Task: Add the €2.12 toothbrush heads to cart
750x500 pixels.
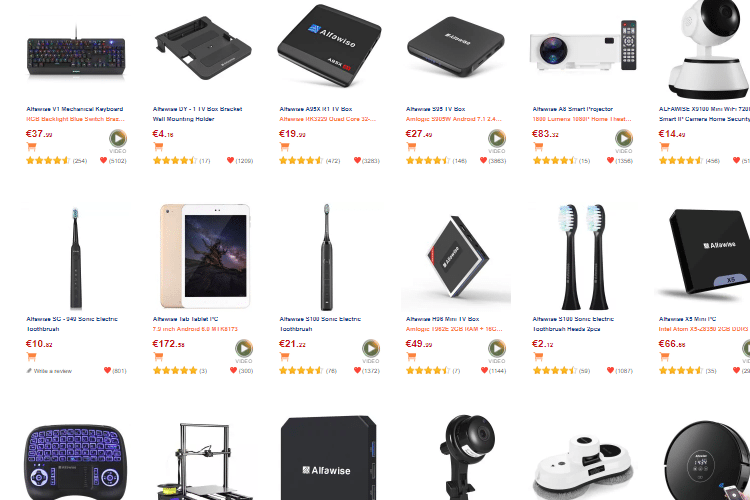Action: (538, 356)
